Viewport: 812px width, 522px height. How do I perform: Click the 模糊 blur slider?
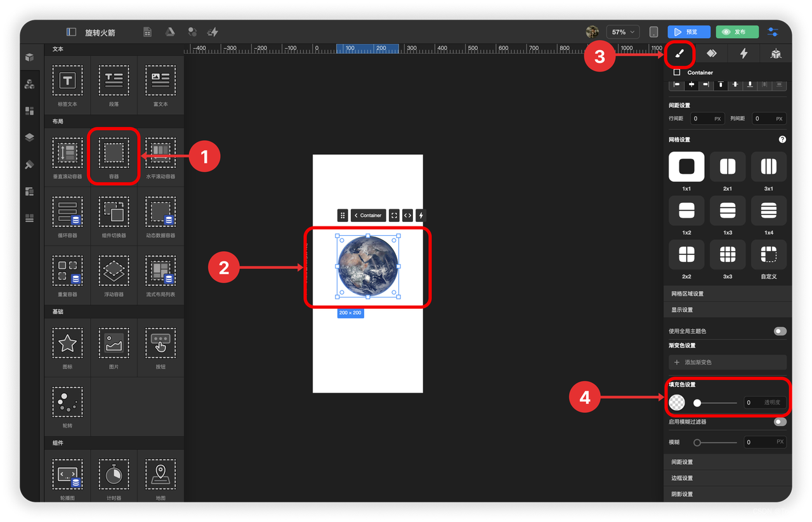coord(716,442)
